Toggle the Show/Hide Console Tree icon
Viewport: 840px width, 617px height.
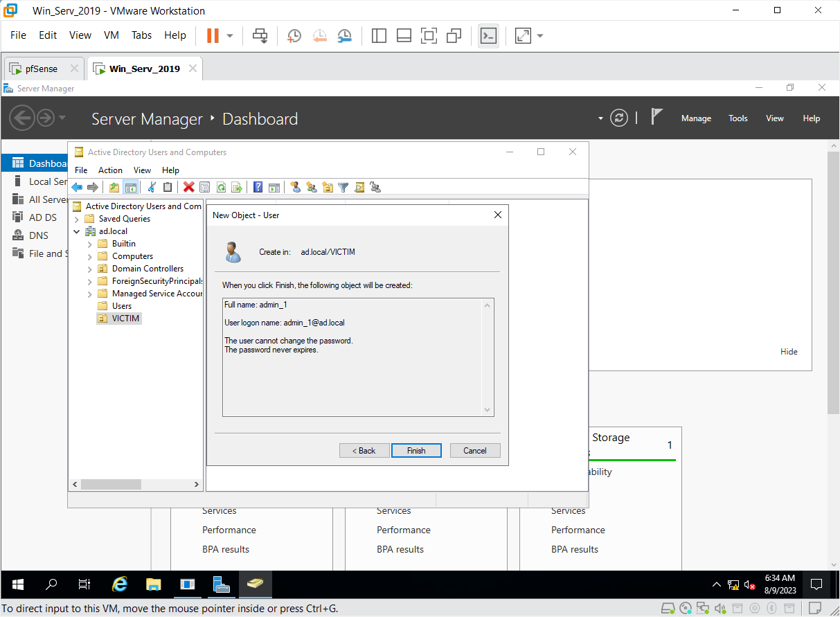point(129,187)
